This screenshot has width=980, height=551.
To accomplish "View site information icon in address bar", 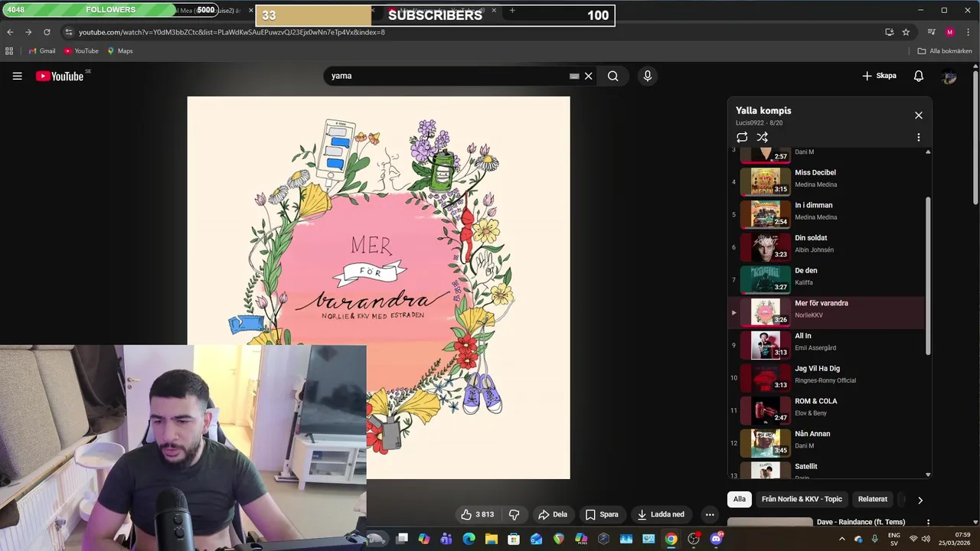I will point(68,32).
